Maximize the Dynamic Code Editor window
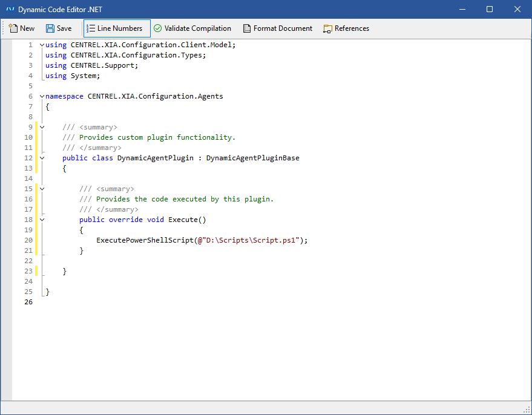Image resolution: width=532 pixels, height=415 pixels. pos(490,9)
